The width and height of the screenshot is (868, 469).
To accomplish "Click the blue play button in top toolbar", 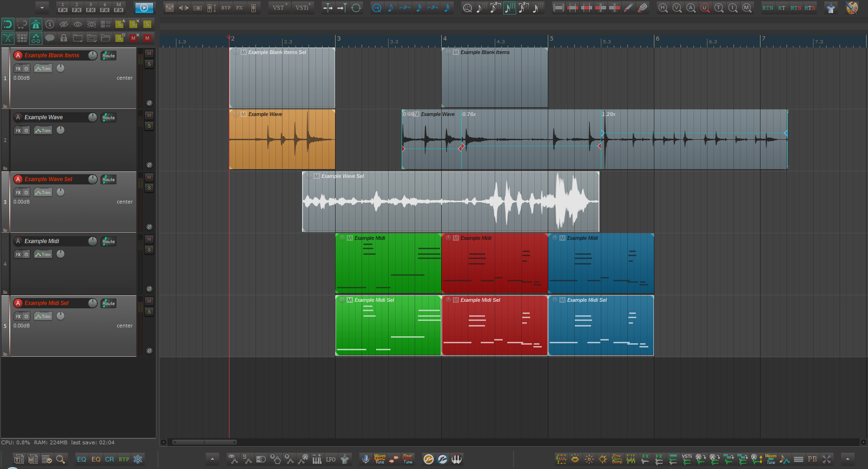I will point(144,8).
